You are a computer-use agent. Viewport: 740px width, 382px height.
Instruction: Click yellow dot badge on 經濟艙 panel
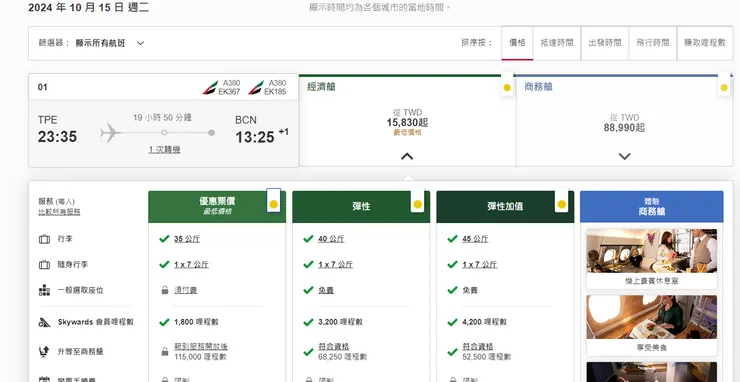coord(507,87)
